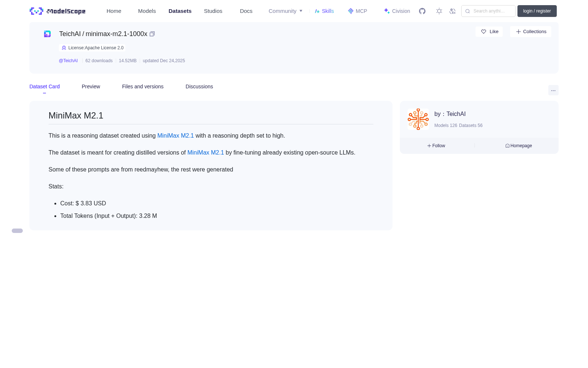Open Civision from the navbar
Image resolution: width=588 pixels, height=368 pixels.
397,11
